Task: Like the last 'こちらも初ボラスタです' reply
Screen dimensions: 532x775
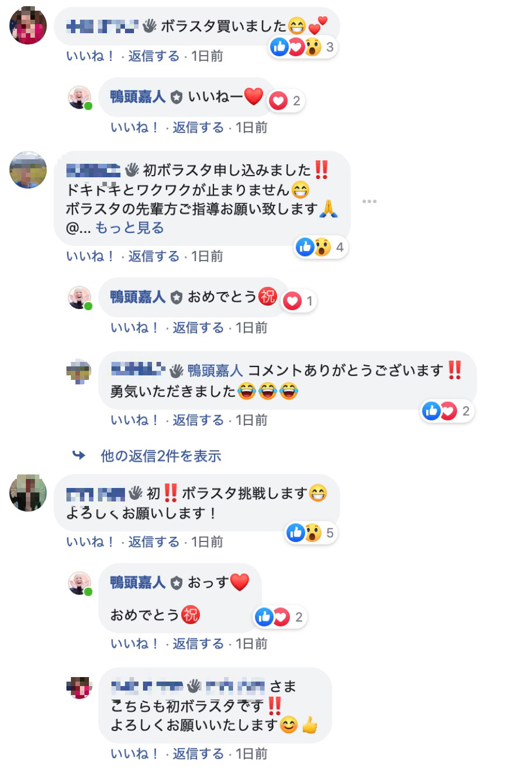Action: 135,754
